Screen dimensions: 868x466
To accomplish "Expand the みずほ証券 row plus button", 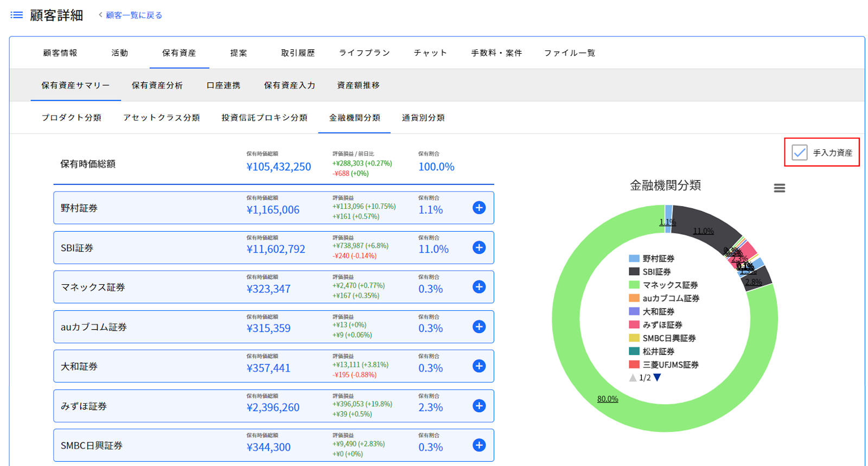I will coord(479,406).
